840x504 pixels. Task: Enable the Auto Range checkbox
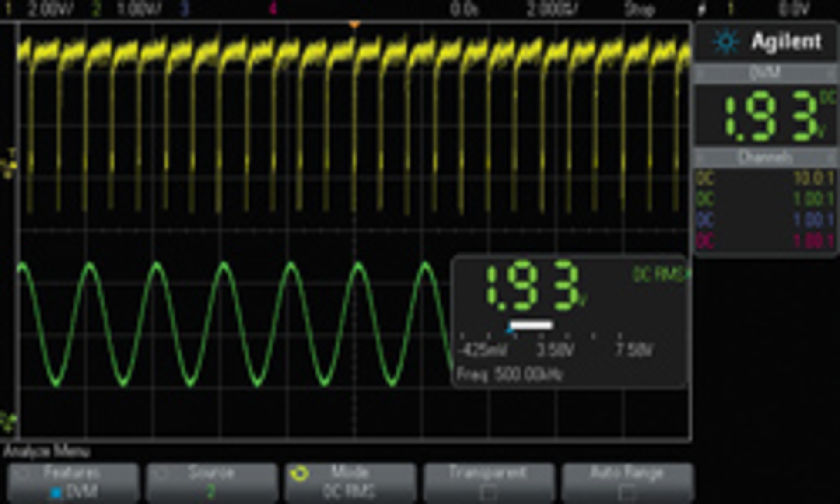coord(626,493)
